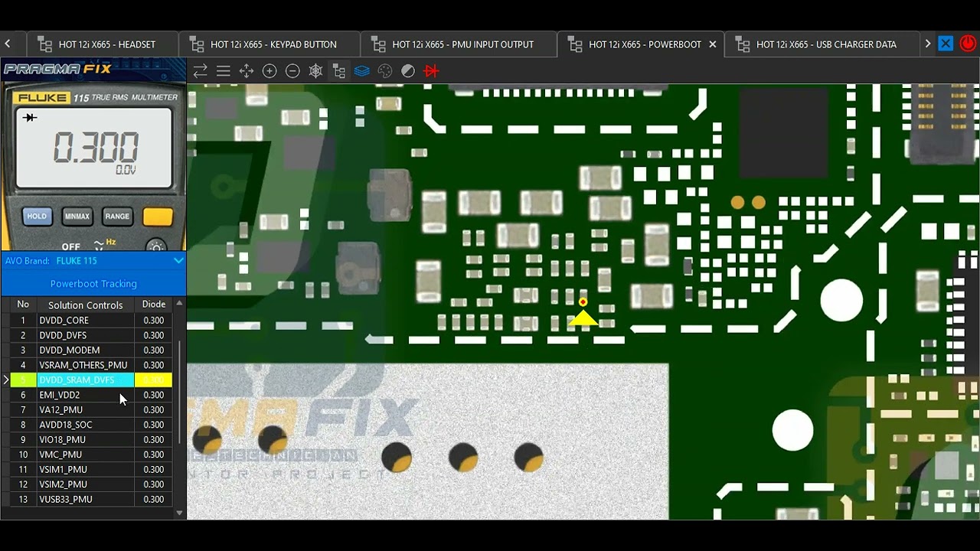
Task: Click the blue layers stack icon
Action: point(362,71)
